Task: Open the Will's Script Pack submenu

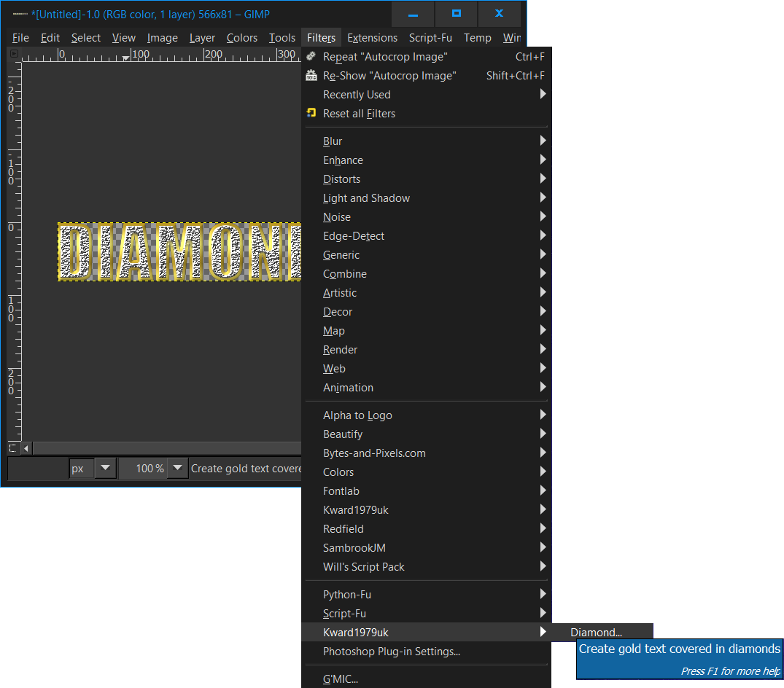Action: (x=426, y=567)
